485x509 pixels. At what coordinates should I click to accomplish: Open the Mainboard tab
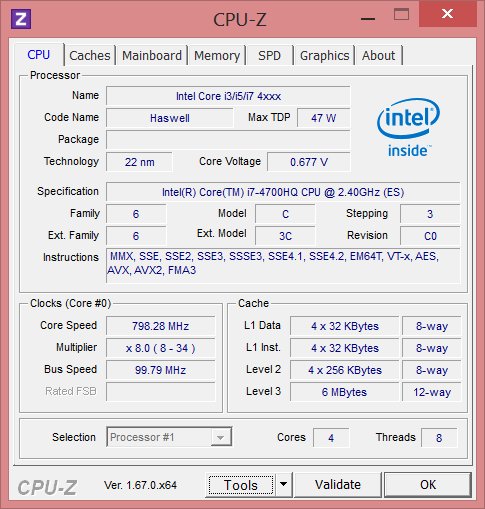[152, 55]
